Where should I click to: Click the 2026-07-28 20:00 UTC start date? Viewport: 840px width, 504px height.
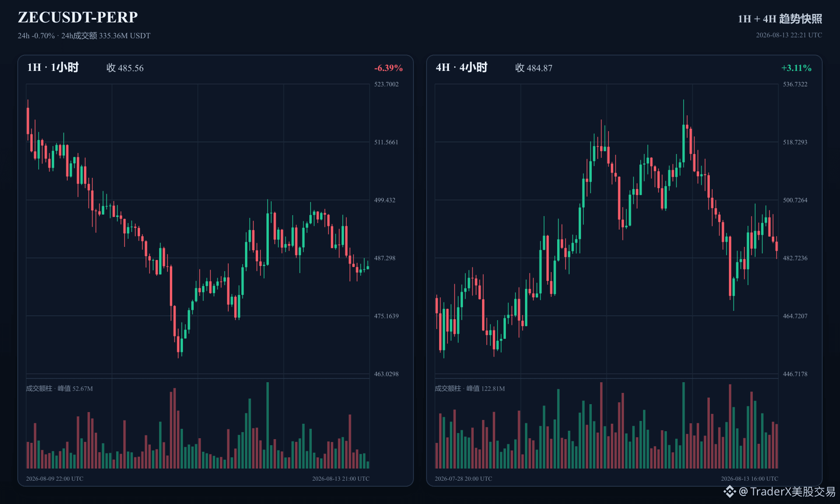pyautogui.click(x=463, y=479)
